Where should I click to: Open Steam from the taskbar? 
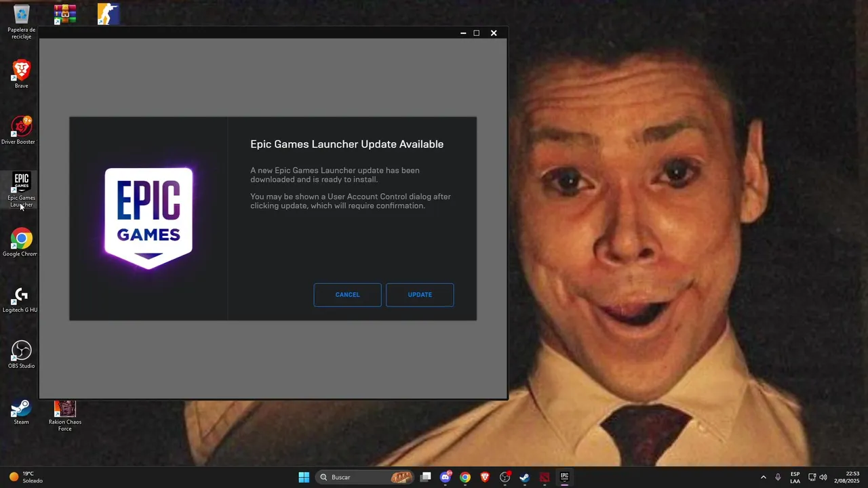[524, 477]
